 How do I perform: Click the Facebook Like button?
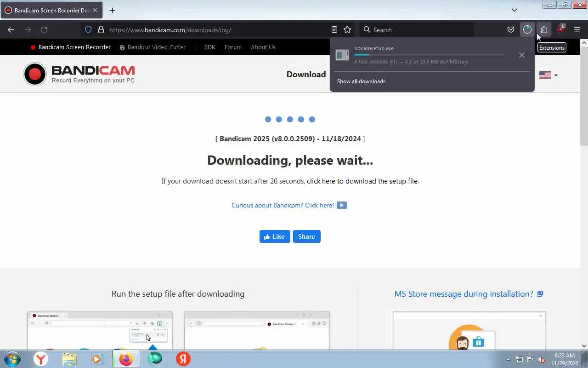275,236
